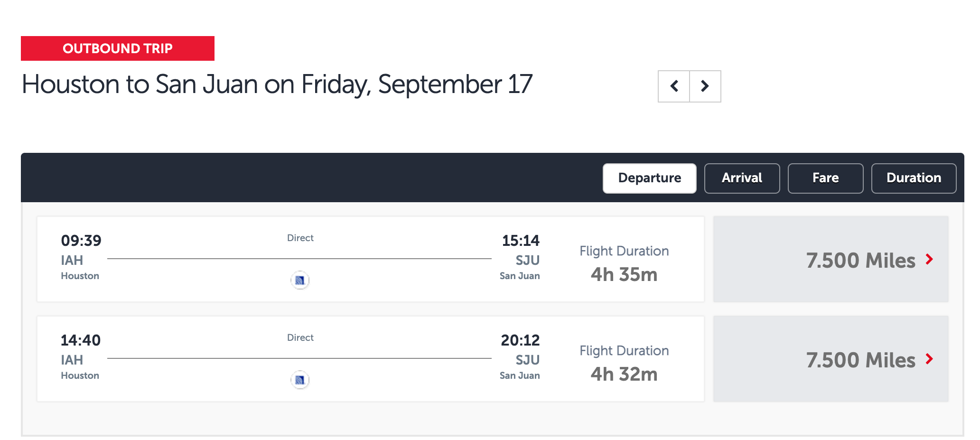Image resolution: width=980 pixels, height=440 pixels.
Task: Click the Outbound Trip red label
Action: (118, 48)
